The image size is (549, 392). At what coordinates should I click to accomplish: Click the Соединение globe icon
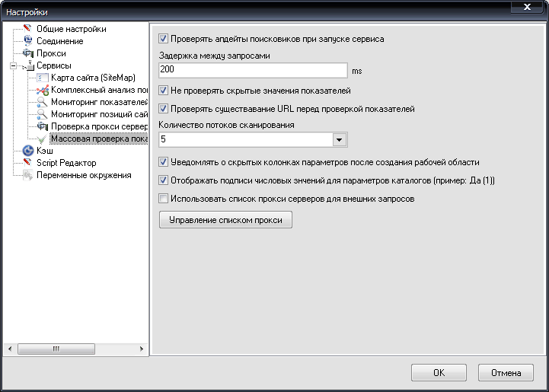[x=28, y=41]
